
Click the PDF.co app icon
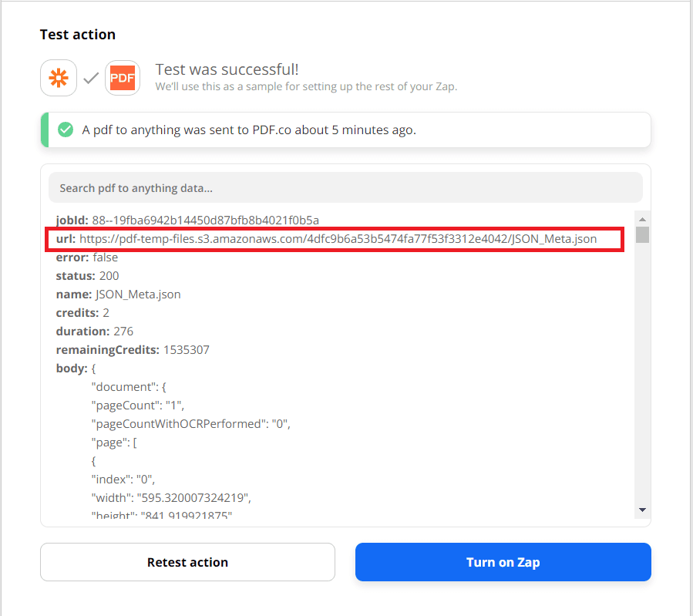pyautogui.click(x=123, y=78)
